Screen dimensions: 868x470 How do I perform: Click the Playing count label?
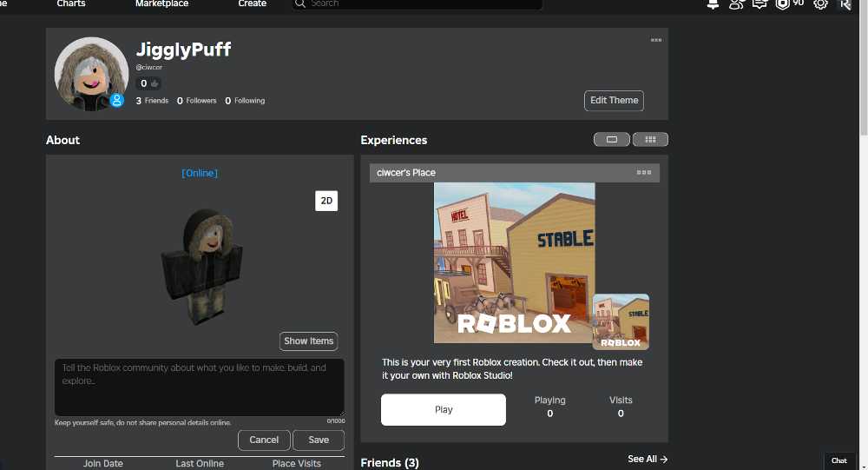pos(549,400)
